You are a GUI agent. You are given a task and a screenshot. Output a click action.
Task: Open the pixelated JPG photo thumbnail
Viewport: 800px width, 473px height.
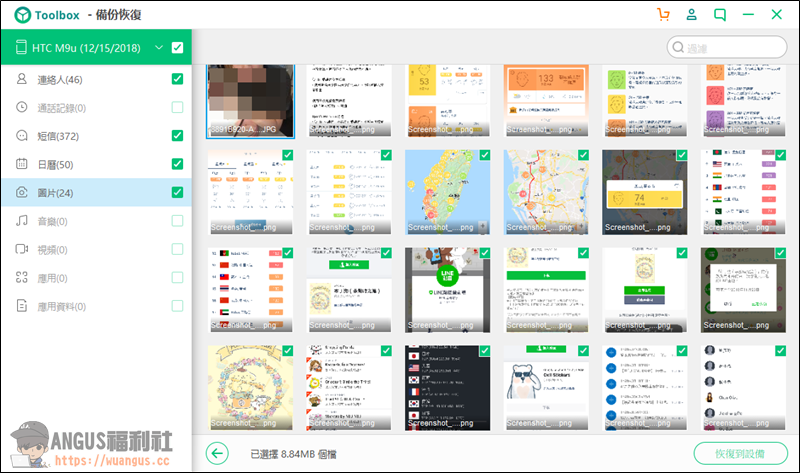pos(250,101)
